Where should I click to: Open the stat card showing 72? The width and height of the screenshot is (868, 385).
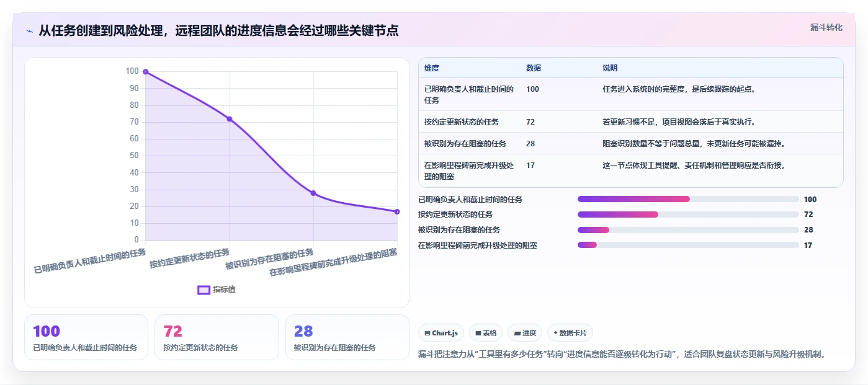(x=217, y=337)
